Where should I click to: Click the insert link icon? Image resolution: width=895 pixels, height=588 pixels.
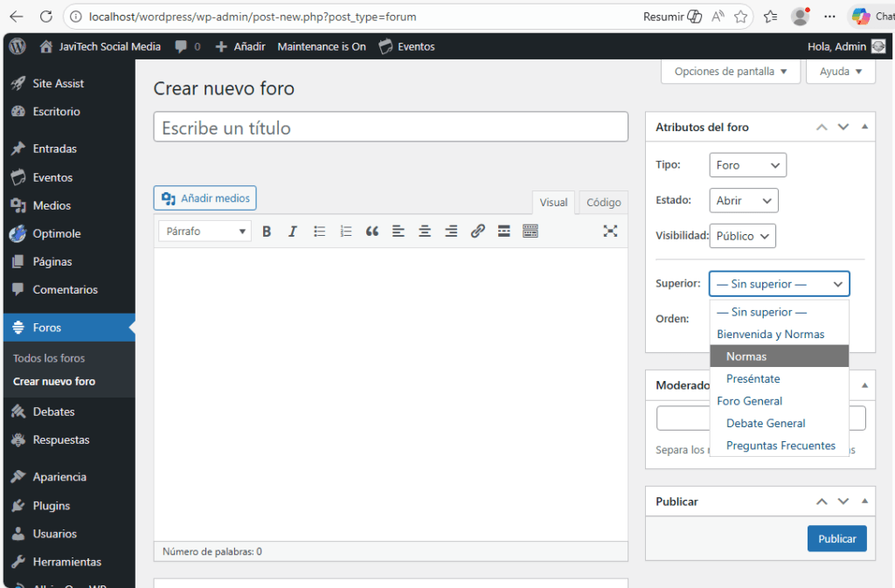click(x=477, y=232)
